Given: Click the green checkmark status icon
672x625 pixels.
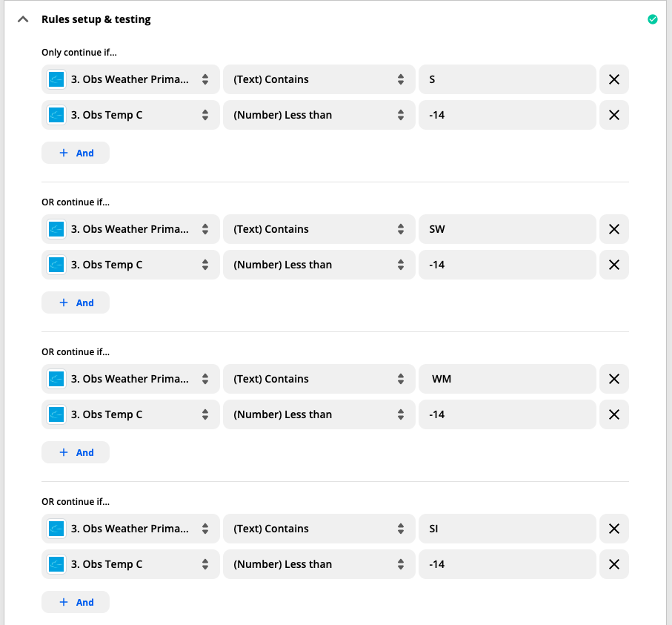Looking at the screenshot, I should pos(653,19).
